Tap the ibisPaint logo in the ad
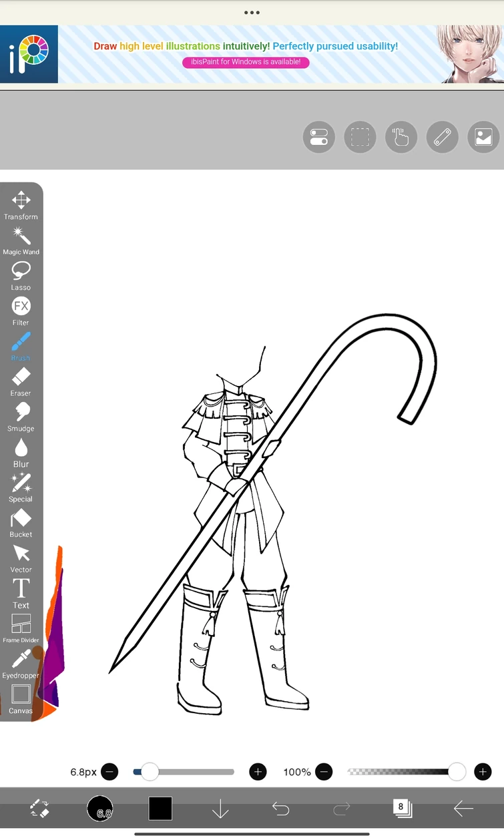The height and width of the screenshot is (840, 504). (x=29, y=54)
